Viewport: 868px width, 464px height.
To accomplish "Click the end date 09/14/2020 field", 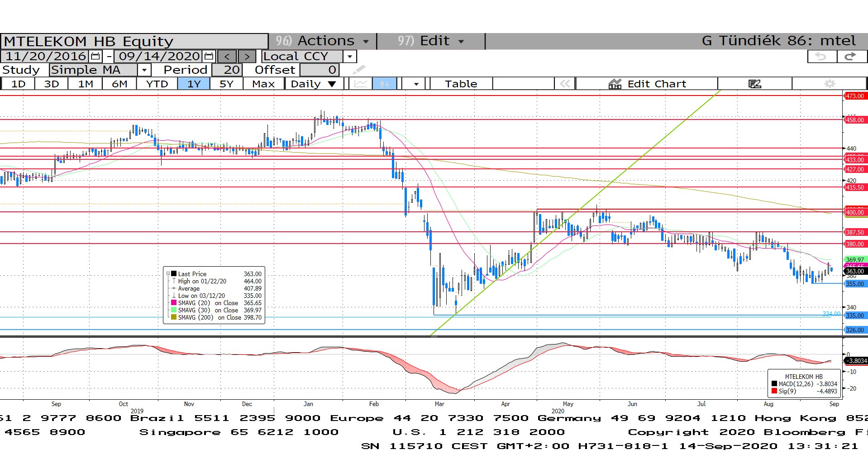I will click(x=159, y=57).
